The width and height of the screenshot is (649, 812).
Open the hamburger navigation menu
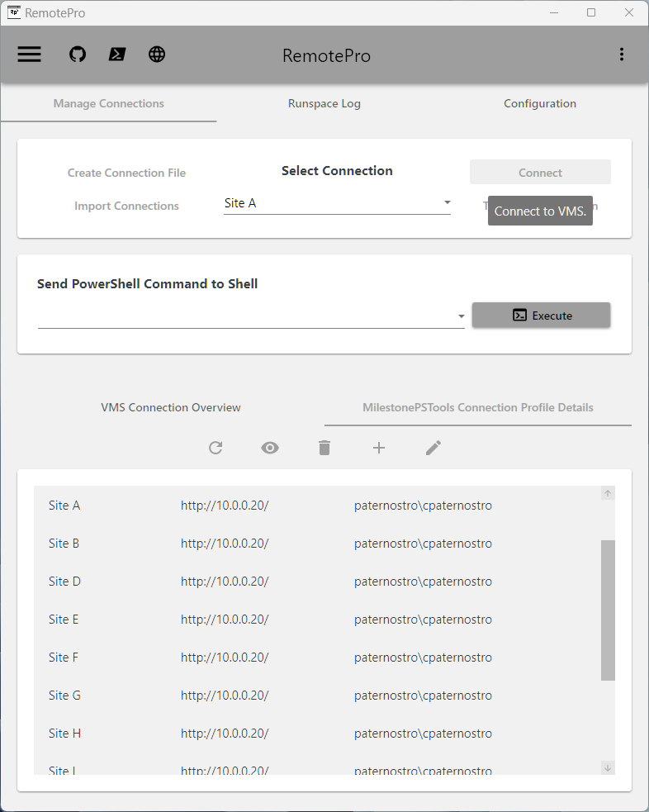(29, 55)
